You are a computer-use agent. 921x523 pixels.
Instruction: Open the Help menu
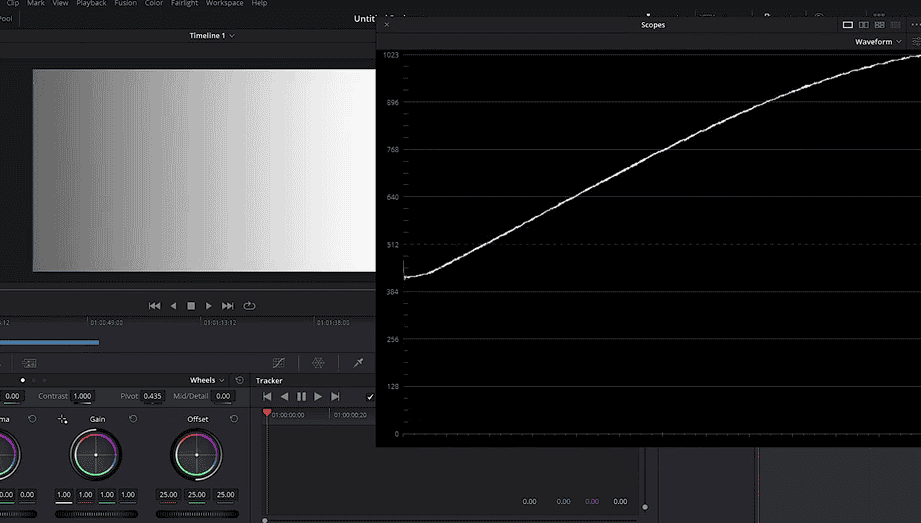tap(259, 4)
